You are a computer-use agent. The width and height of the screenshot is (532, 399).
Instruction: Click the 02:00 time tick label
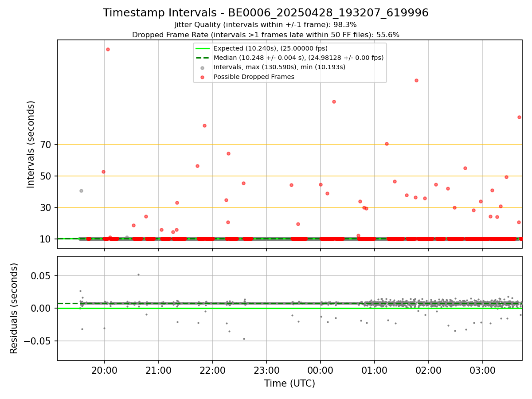coord(428,370)
